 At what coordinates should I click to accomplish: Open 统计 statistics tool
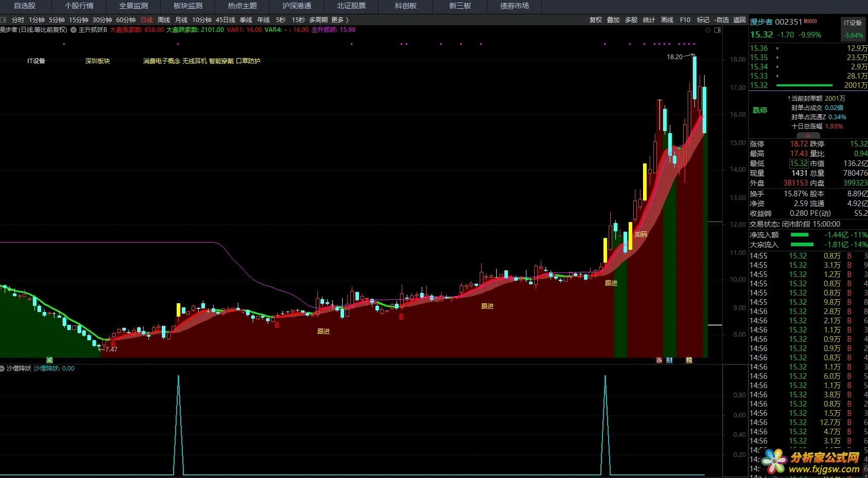tap(649, 20)
